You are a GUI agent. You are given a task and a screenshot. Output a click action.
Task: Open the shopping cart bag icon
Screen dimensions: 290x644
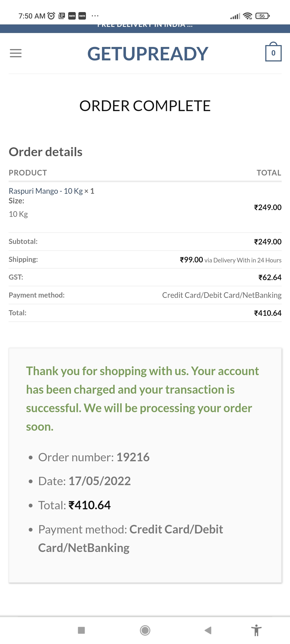(x=273, y=53)
